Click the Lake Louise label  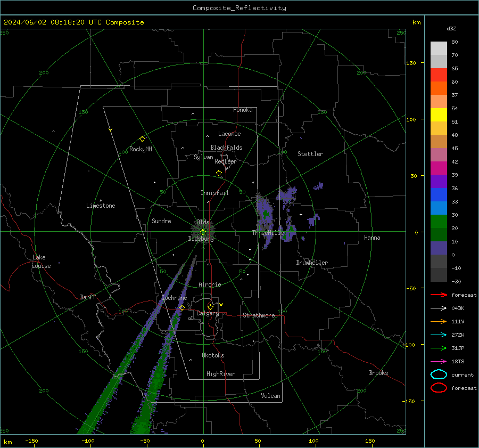point(41,262)
